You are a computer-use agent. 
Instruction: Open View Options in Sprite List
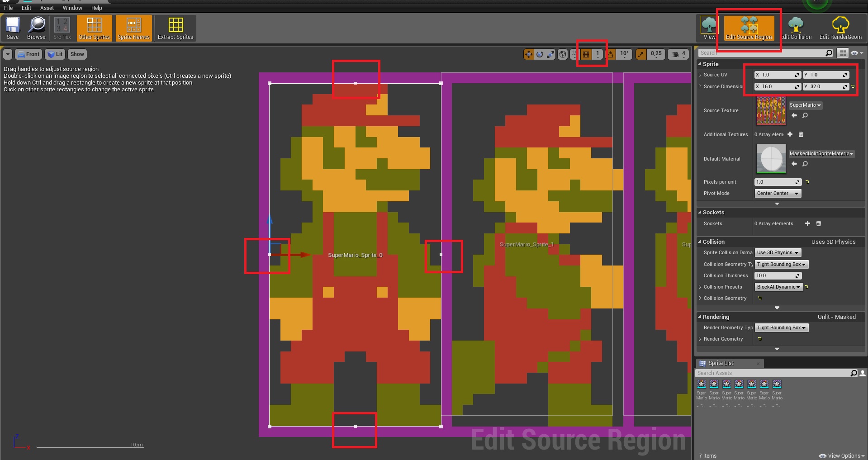coord(841,455)
